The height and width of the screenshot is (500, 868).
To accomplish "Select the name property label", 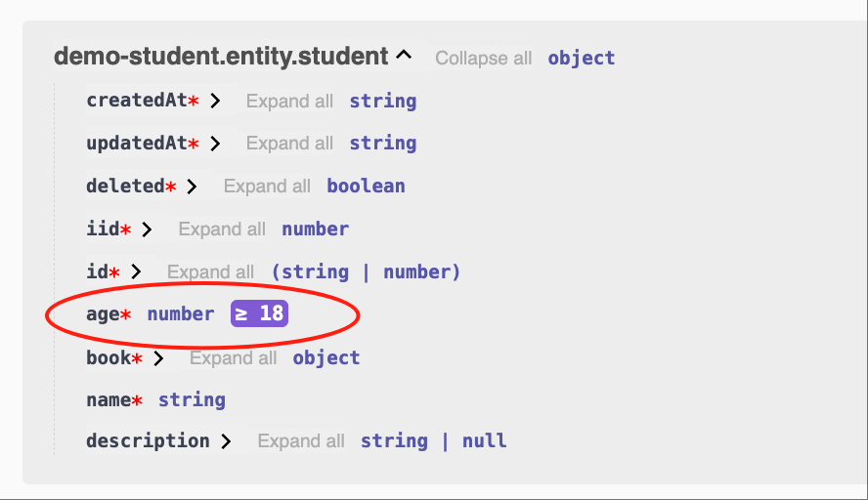I will [x=108, y=399].
